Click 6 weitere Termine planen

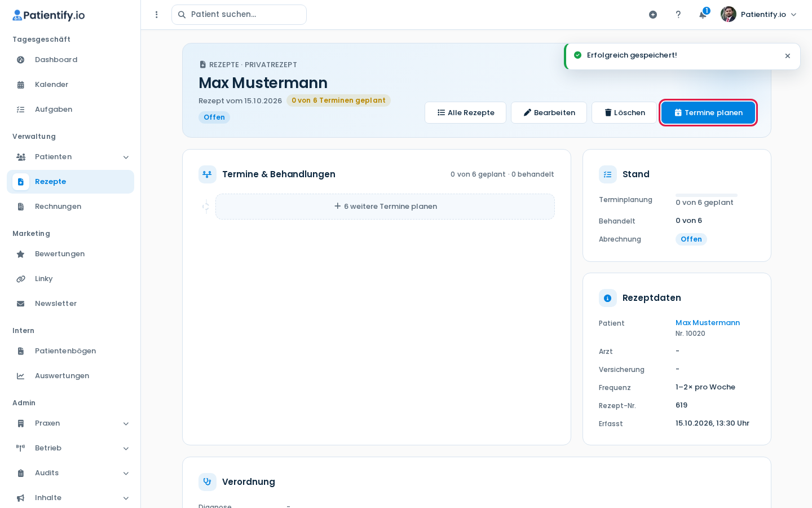[385, 207]
